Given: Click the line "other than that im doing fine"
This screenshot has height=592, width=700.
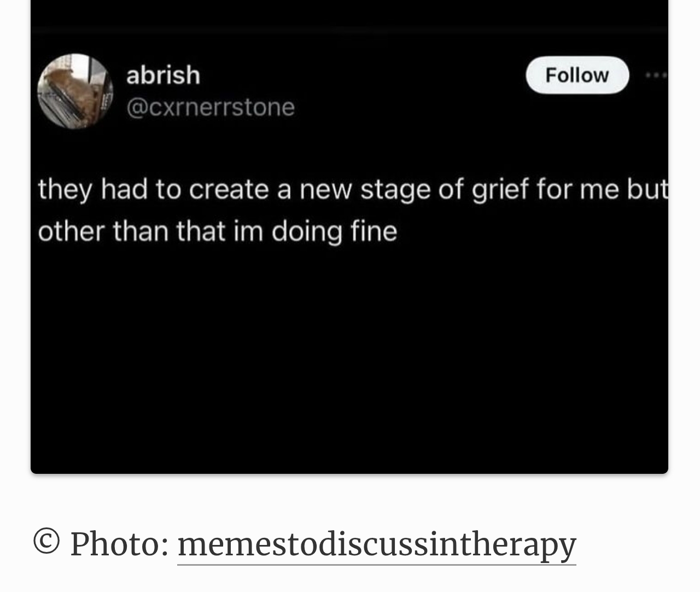Looking at the screenshot, I should [x=217, y=231].
